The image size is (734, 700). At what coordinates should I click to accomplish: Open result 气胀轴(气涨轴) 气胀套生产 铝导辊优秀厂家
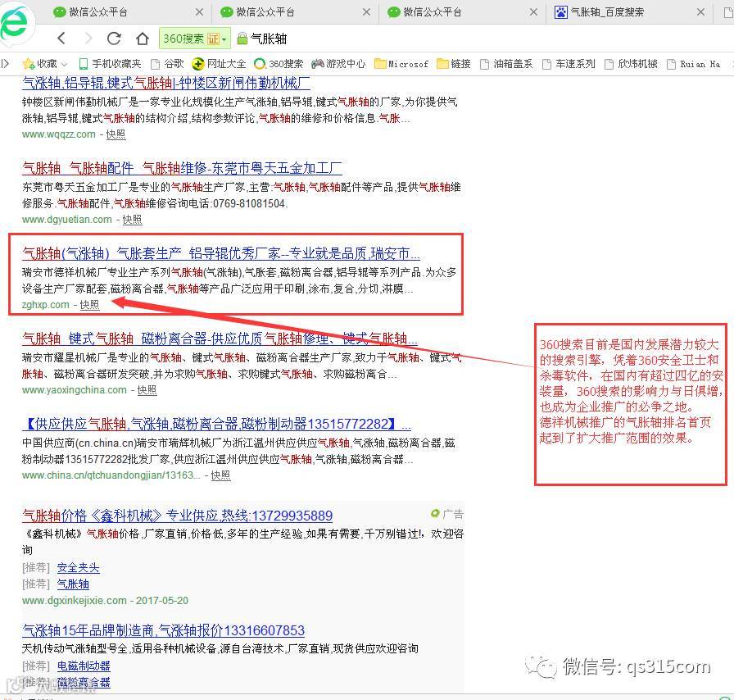tap(221, 253)
